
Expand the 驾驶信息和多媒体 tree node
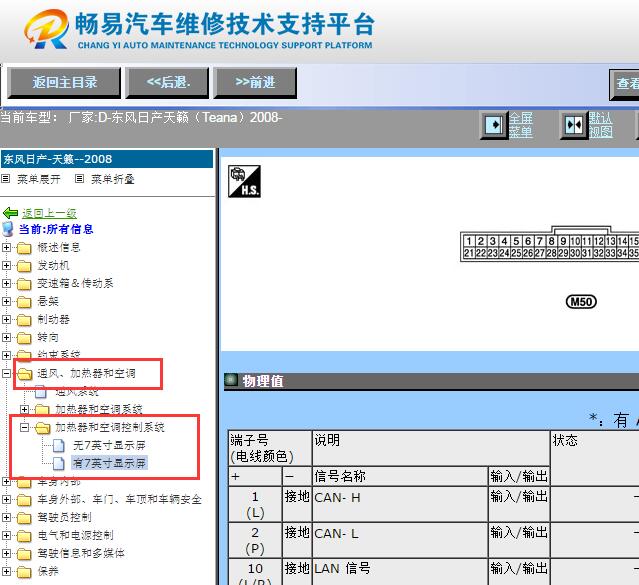(6, 553)
